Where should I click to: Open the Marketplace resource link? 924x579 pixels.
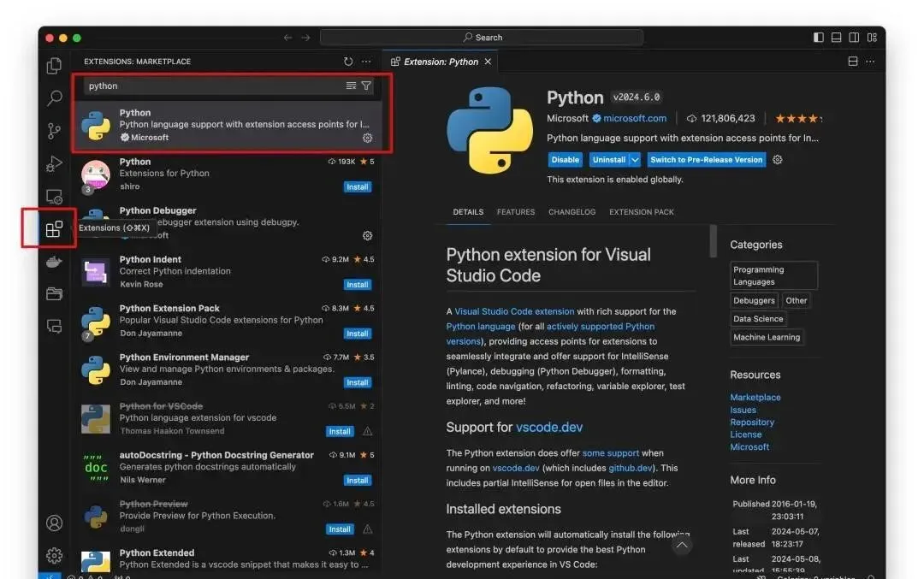755,398
